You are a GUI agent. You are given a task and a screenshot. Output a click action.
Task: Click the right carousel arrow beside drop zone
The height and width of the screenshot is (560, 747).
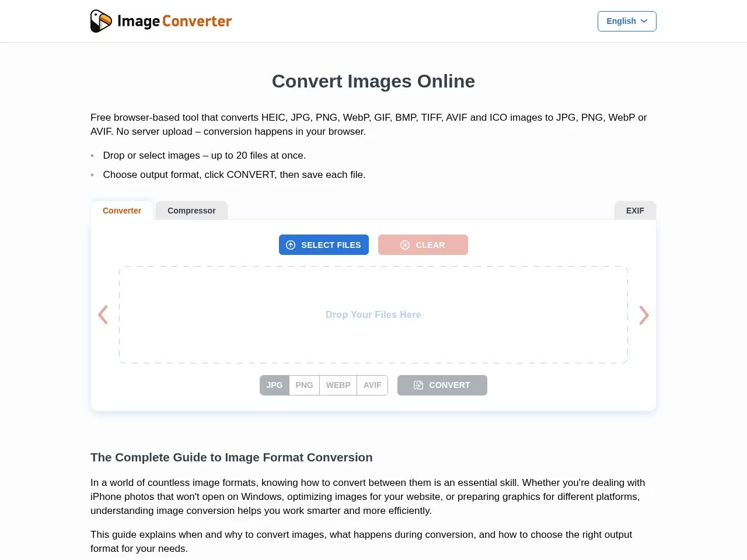tap(644, 315)
